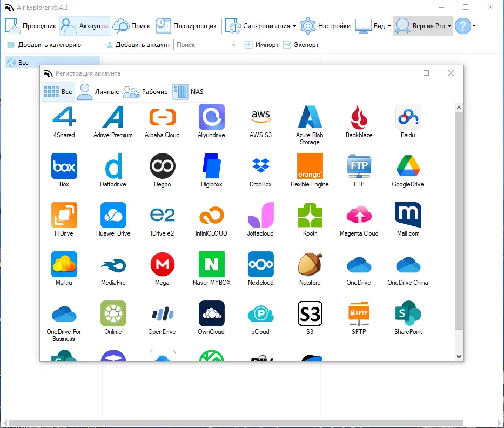The image size is (504, 428).
Task: Open the Вид dropdown menu
Action: [x=388, y=25]
